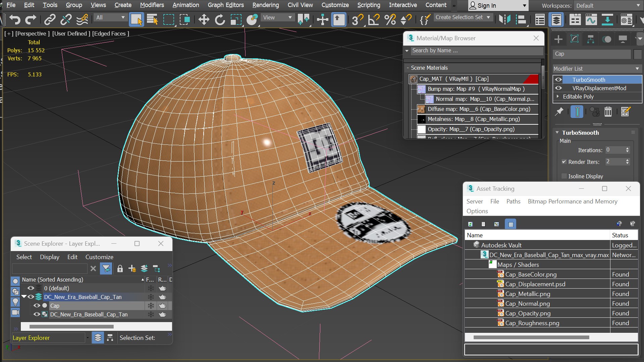
Task: Click the Align tool icon
Action: pos(521,19)
